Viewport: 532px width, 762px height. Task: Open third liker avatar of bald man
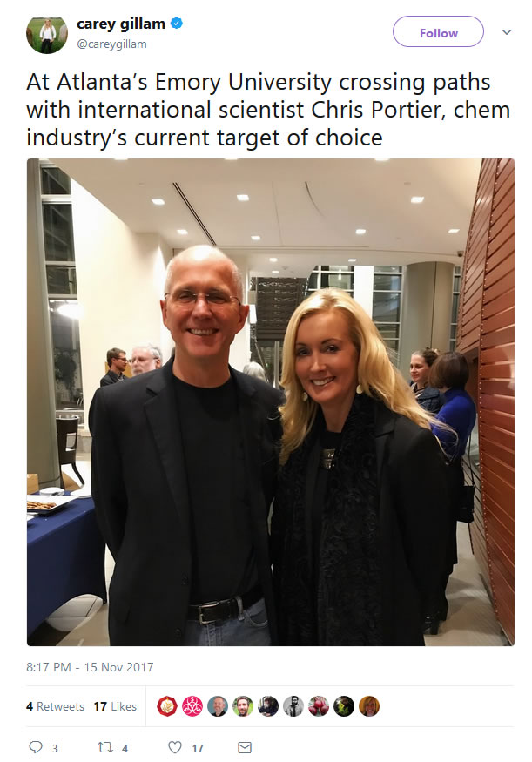[x=218, y=706]
